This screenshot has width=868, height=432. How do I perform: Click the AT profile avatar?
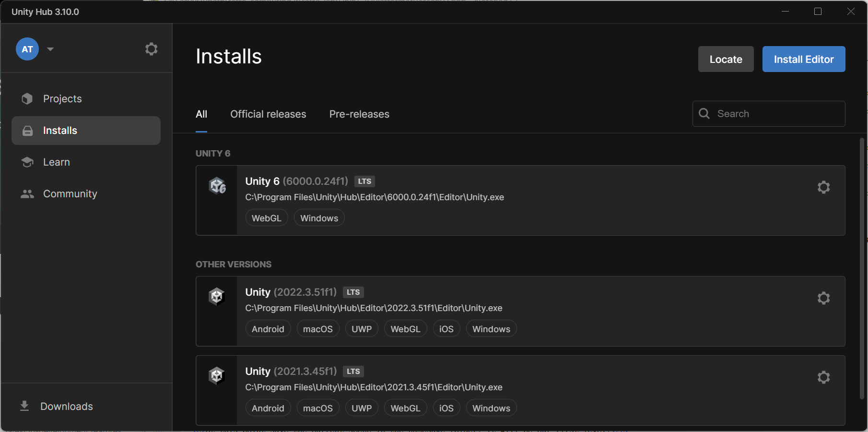(27, 48)
